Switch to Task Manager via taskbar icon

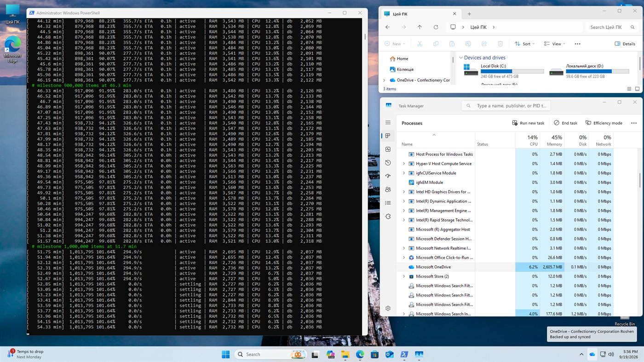419,354
